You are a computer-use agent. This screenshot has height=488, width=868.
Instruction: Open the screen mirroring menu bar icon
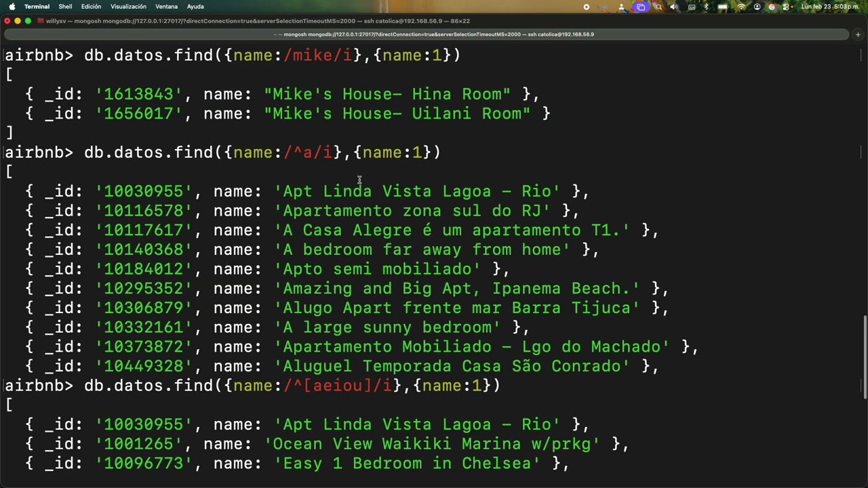point(641,7)
